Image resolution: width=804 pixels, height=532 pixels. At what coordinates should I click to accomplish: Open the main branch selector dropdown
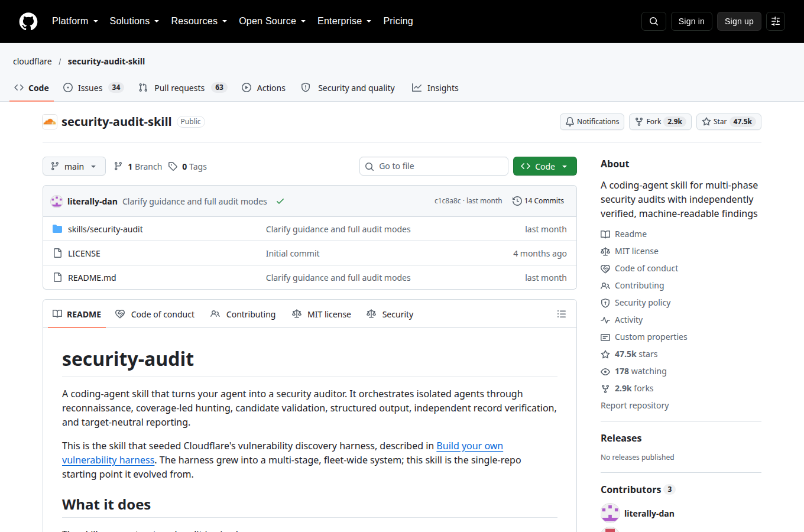pos(74,166)
